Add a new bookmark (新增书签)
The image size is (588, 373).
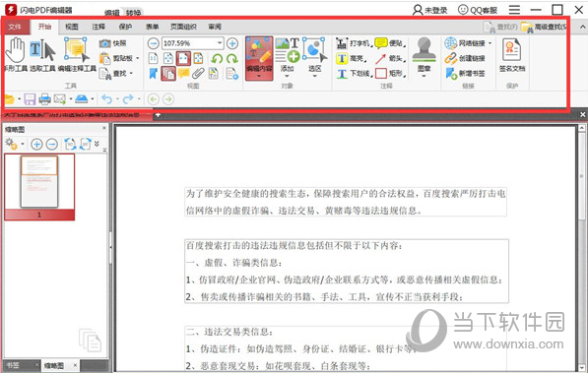[x=465, y=74]
